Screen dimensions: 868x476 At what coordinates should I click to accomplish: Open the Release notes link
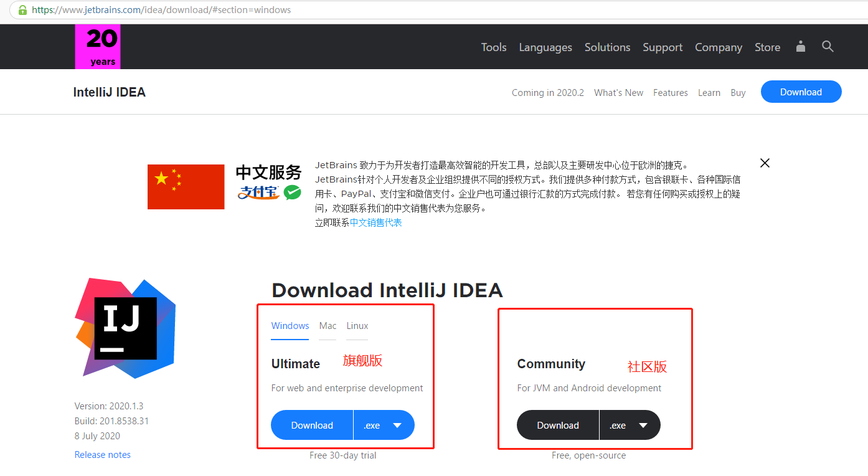(102, 454)
